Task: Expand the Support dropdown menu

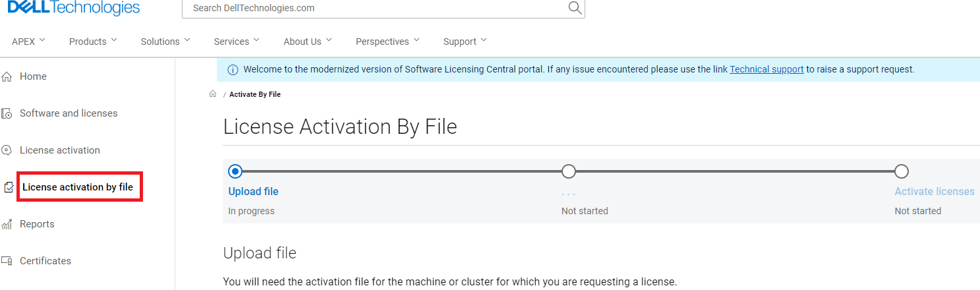Action: (465, 42)
